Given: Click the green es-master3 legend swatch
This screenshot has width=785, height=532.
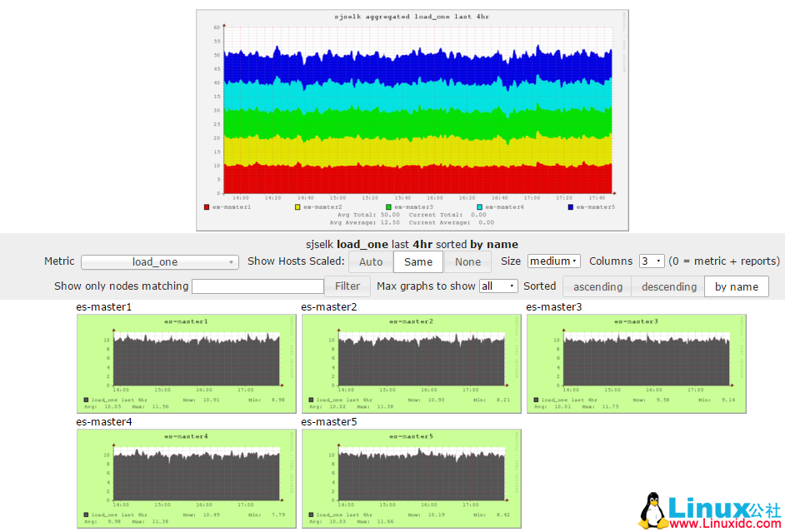Looking at the screenshot, I should click(x=388, y=206).
